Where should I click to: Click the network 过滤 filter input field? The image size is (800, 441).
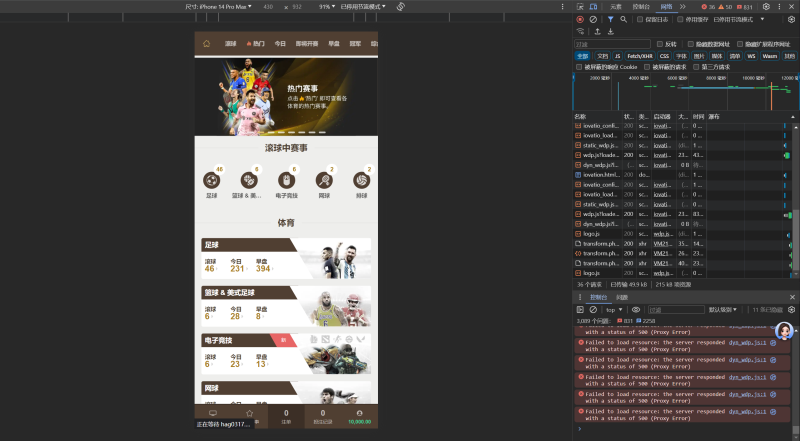[x=612, y=44]
